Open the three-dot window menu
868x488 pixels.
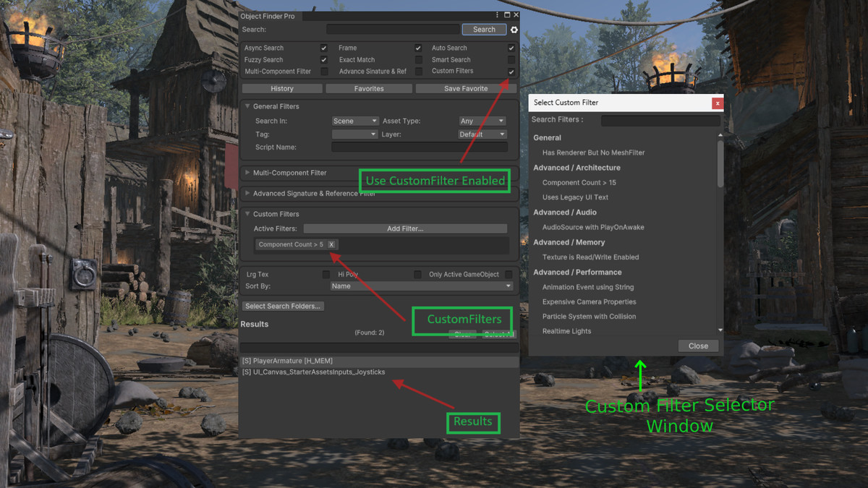click(497, 14)
